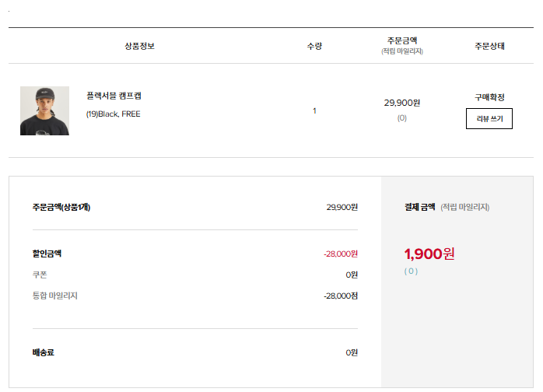Click the quantity value 1 in row
Image resolution: width=543 pixels, height=392 pixels.
pyautogui.click(x=314, y=110)
